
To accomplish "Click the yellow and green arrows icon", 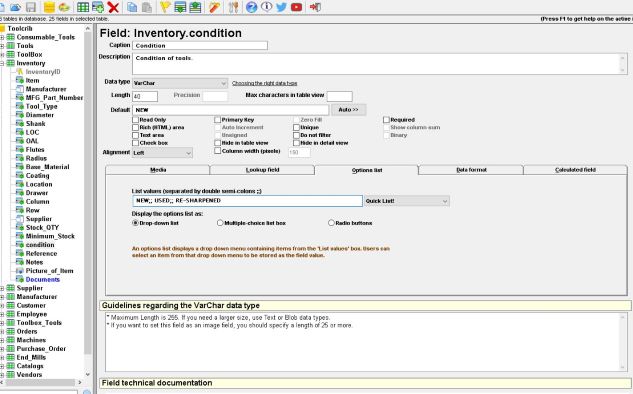I will pyautogui.click(x=64, y=7).
